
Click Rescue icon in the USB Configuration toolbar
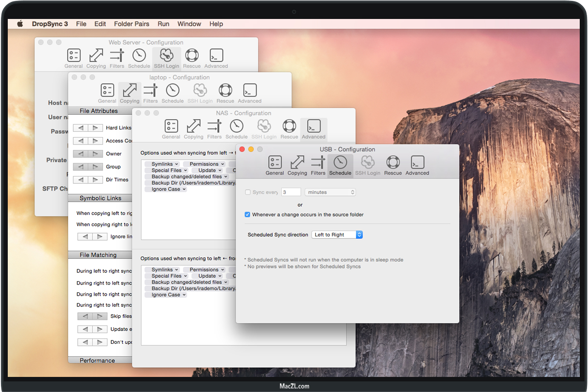point(393,165)
